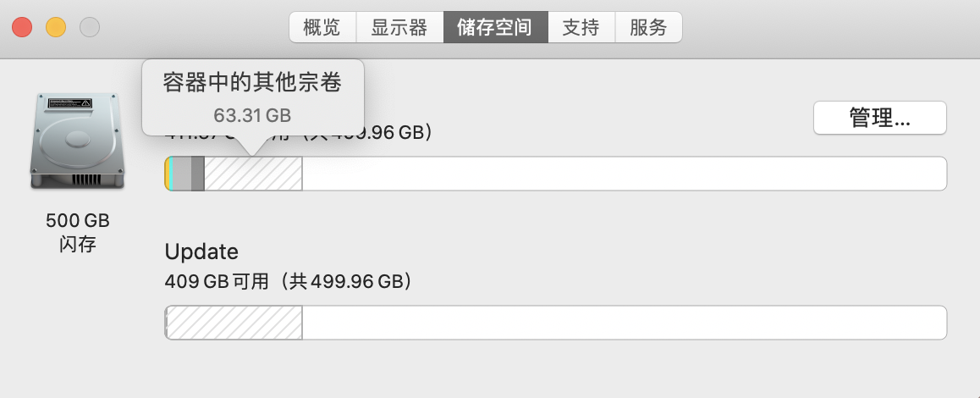Open the 服务 tab
980x398 pixels.
click(648, 28)
